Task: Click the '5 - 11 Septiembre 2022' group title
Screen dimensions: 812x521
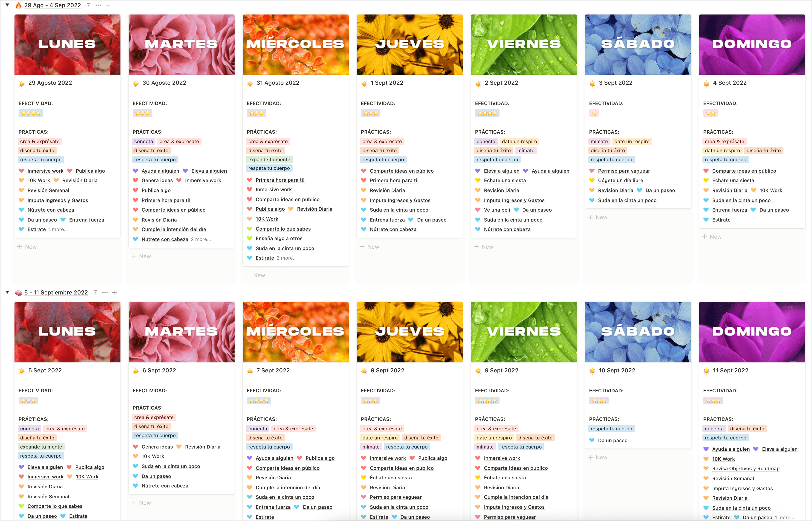Action: (56, 293)
